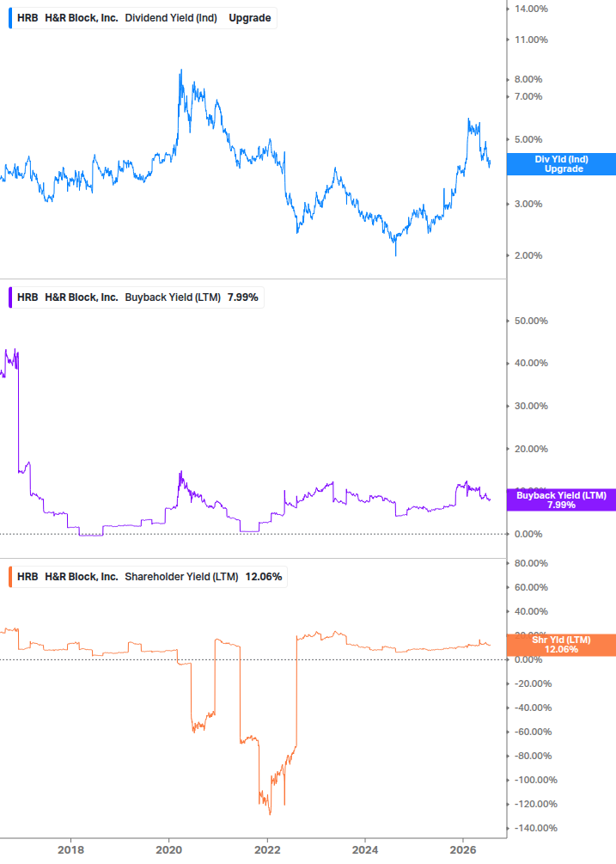Click the 2024 label on time axis
The height and width of the screenshot is (864, 616).
pos(365,850)
